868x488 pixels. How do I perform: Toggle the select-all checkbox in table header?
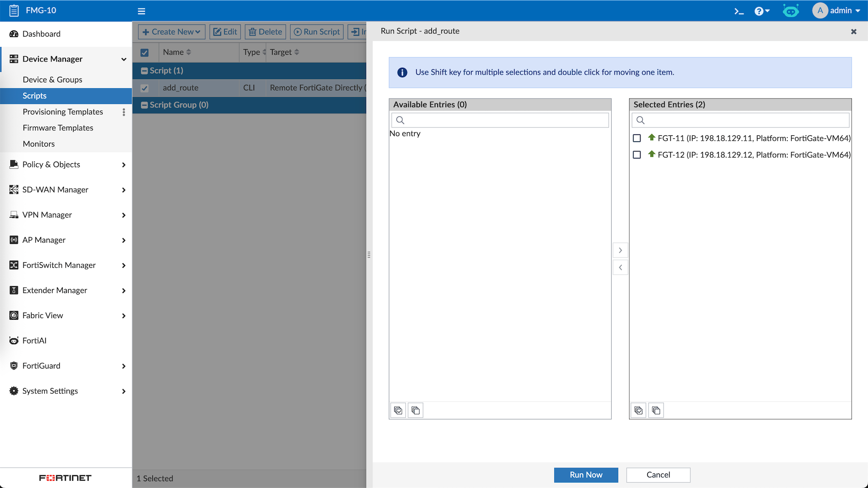coord(145,52)
